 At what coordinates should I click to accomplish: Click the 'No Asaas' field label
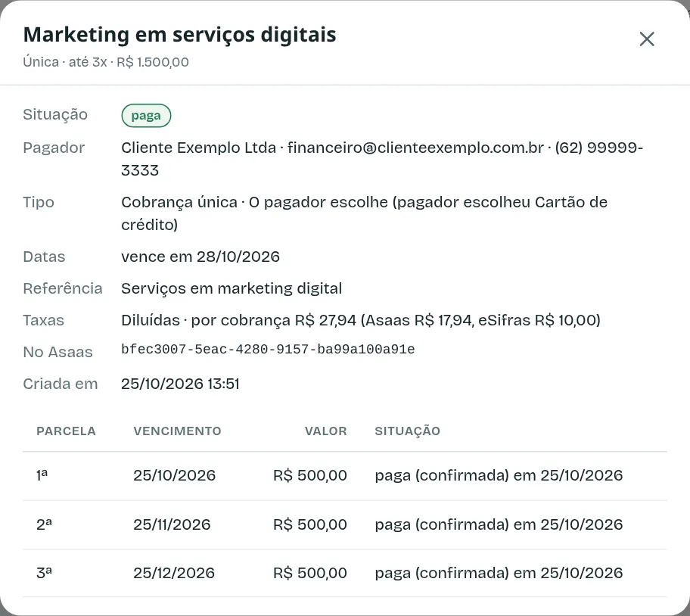(57, 352)
